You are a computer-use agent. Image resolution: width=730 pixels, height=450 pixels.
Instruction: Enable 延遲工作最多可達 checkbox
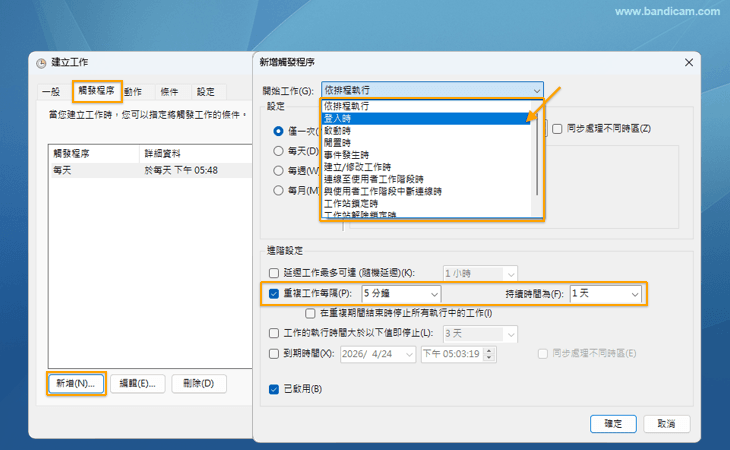pos(275,272)
